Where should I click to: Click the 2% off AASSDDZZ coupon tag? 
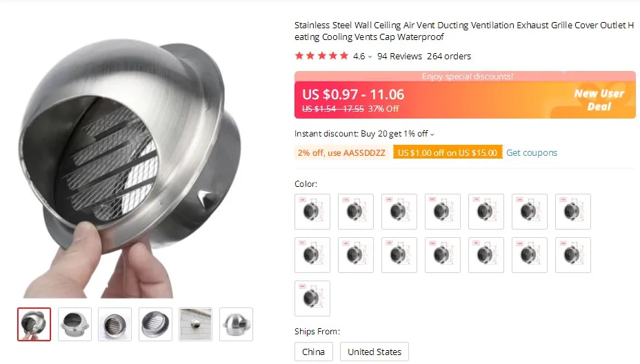pos(341,152)
